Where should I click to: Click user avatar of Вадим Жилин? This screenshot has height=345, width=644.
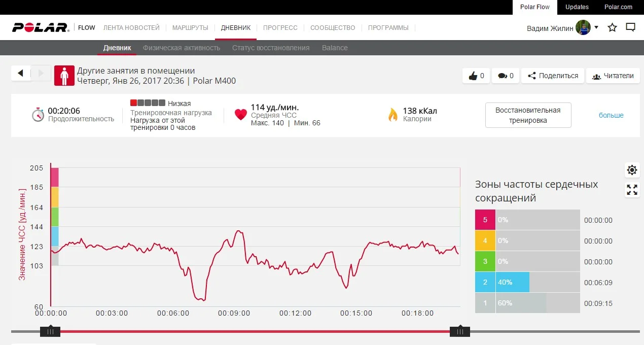(x=583, y=28)
